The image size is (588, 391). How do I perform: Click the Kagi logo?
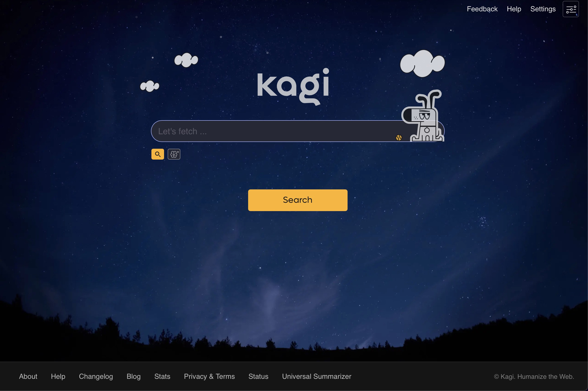coord(293,86)
